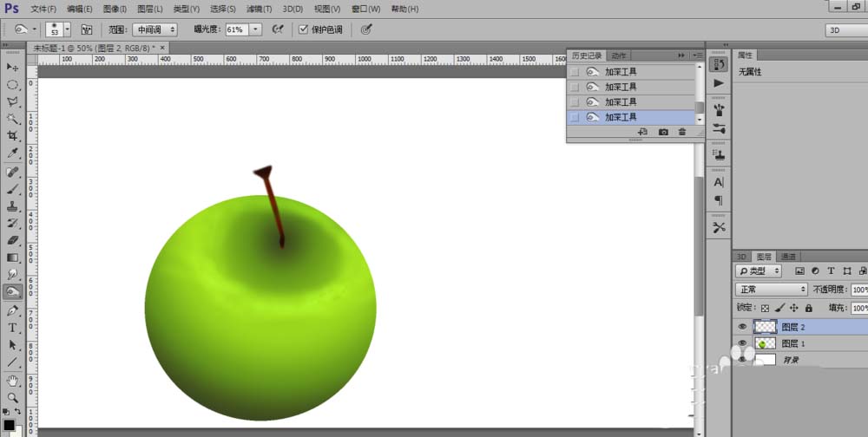Click the black foreground color swatch
Viewport: 868px width, 437px height.
tap(9, 426)
